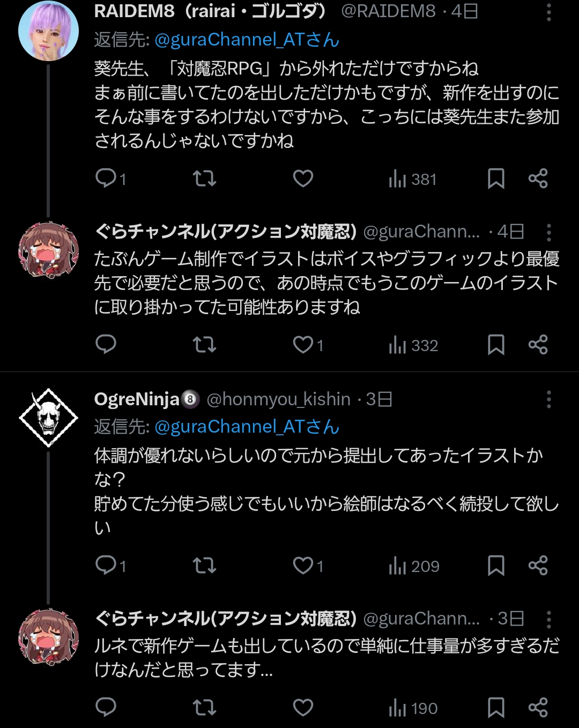Retweet RAIDEM8's post about 葵先生

(x=204, y=179)
